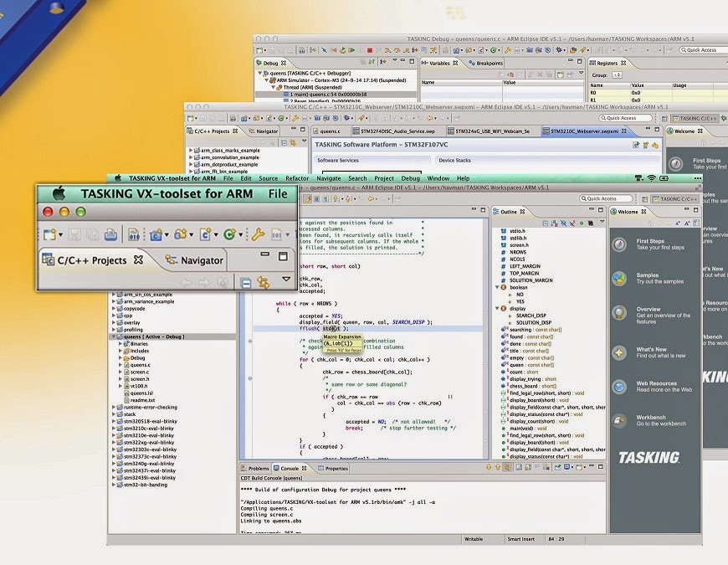Click the Samples globe icon on the Welcome sidebar
728x565 pixels.
coord(618,278)
